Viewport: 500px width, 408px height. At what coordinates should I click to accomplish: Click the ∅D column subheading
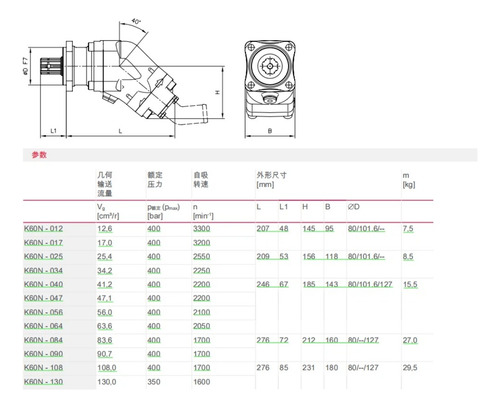(354, 207)
